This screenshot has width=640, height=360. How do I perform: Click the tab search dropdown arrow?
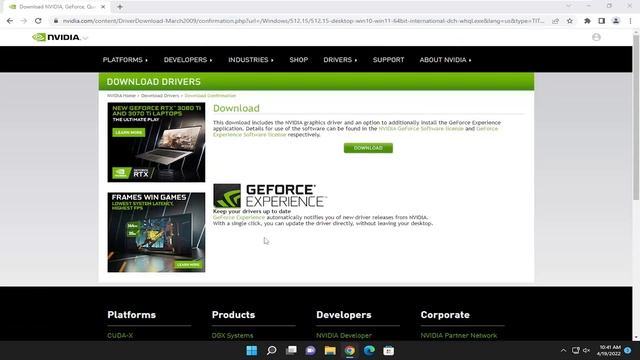569,6
